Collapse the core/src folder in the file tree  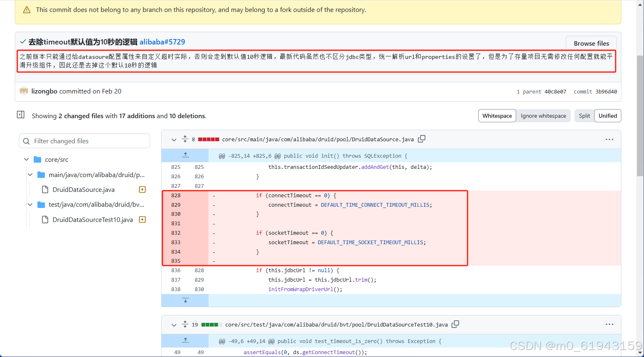coord(26,159)
